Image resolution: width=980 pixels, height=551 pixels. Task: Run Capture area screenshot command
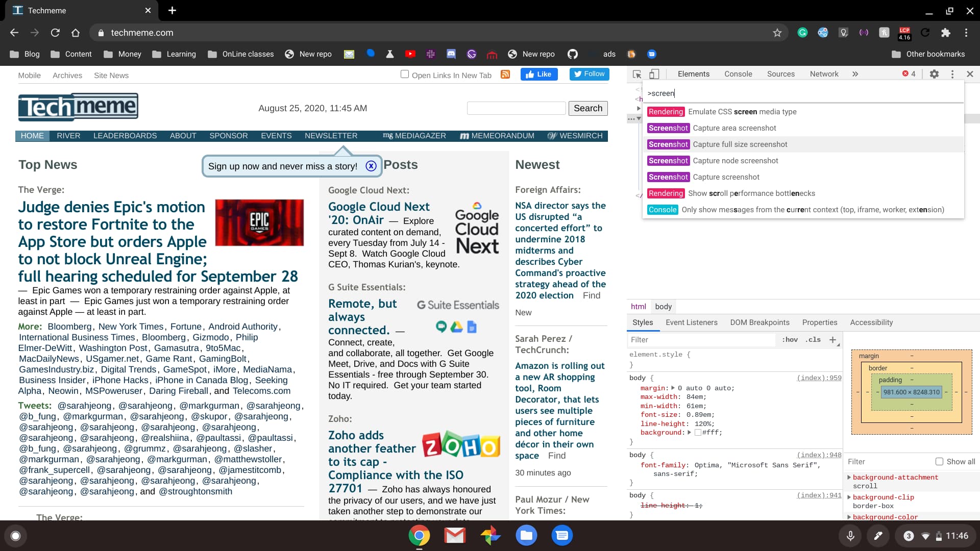803,128
